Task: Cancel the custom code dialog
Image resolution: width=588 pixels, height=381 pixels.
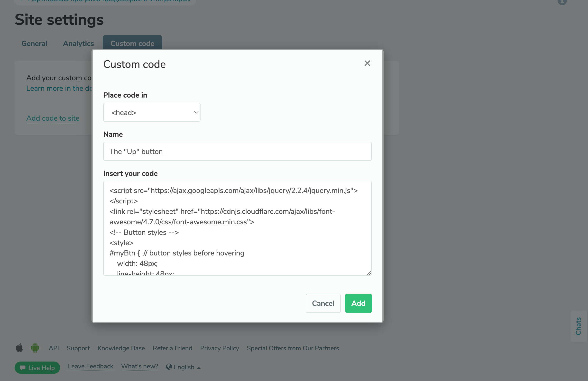Action: point(323,303)
